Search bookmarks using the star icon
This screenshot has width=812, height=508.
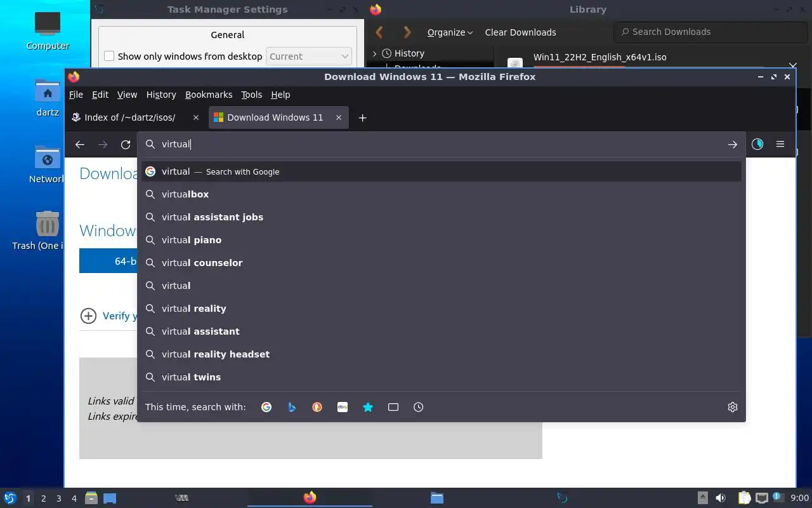coord(368,407)
